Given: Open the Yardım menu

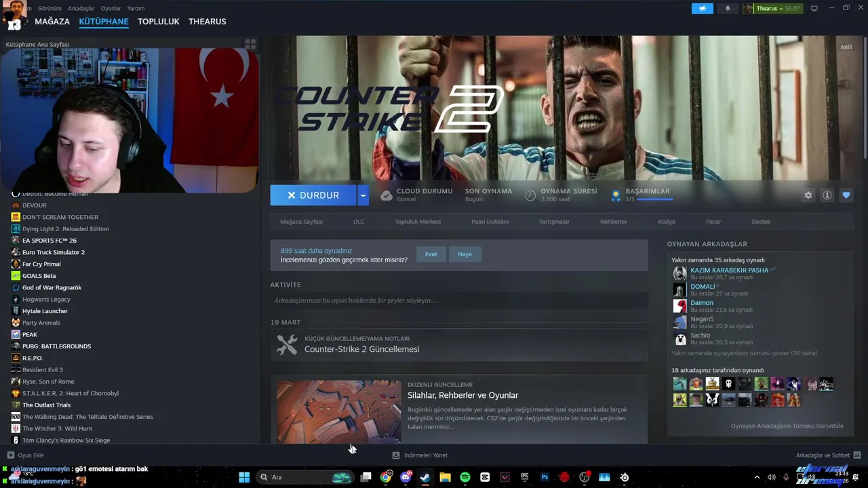Looking at the screenshot, I should pyautogui.click(x=136, y=8).
